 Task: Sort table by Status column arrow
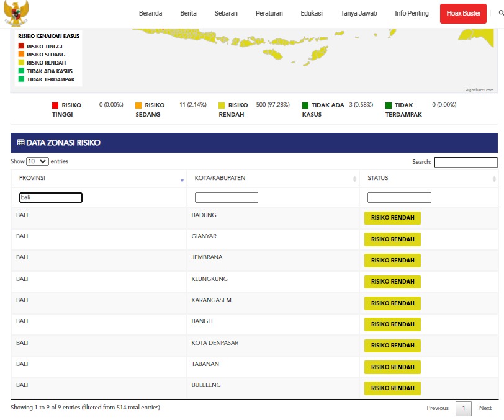pyautogui.click(x=494, y=179)
